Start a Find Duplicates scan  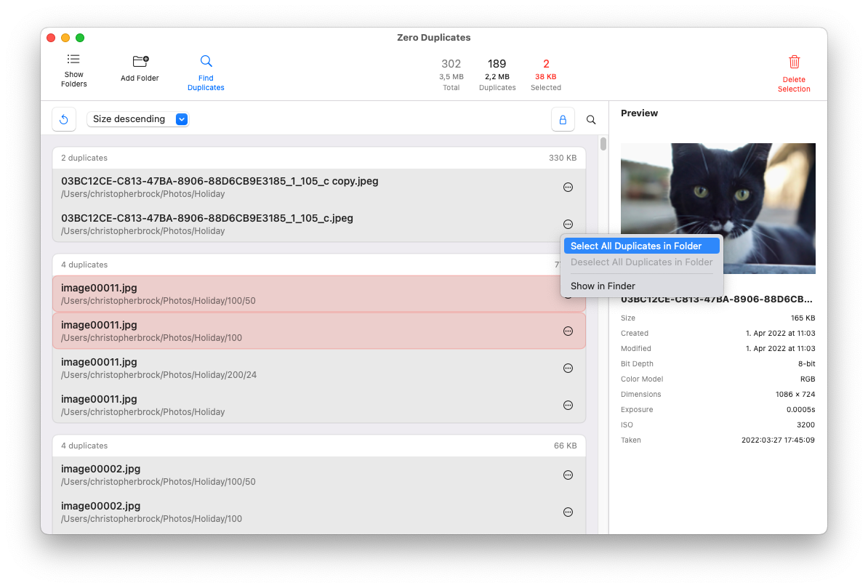tap(206, 70)
